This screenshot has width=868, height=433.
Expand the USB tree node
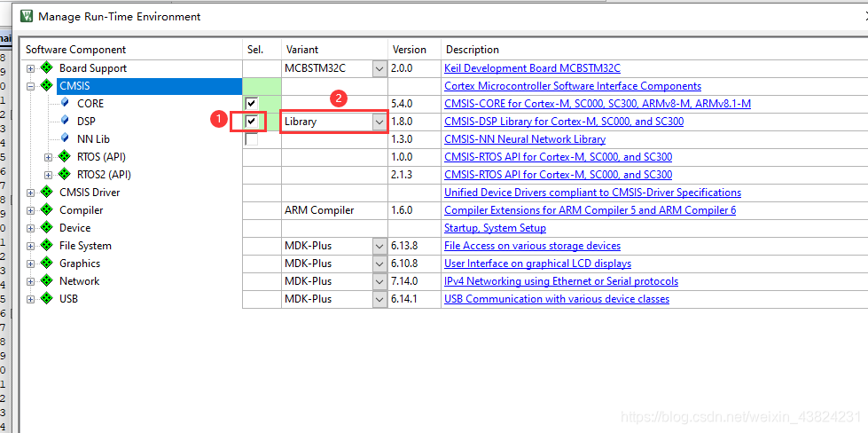pyautogui.click(x=30, y=298)
